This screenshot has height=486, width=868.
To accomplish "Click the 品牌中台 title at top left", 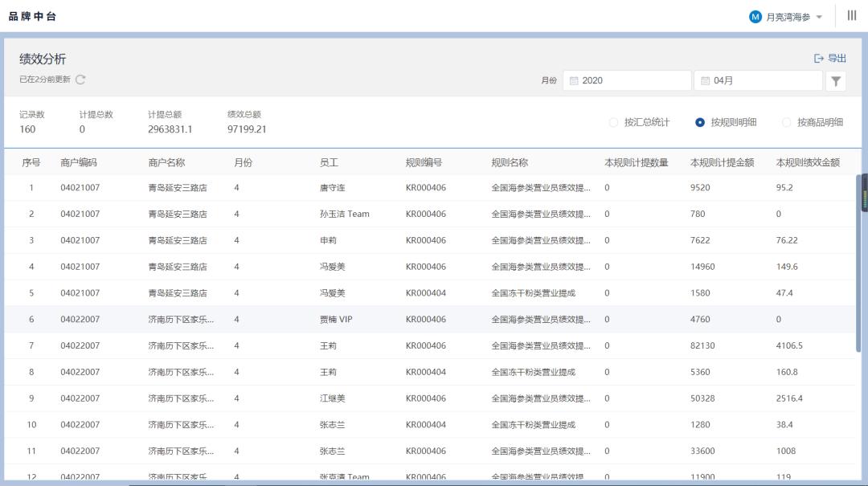I will point(33,17).
